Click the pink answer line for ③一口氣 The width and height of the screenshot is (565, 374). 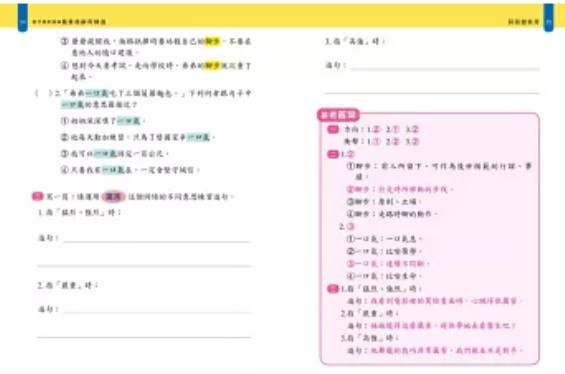388,264
